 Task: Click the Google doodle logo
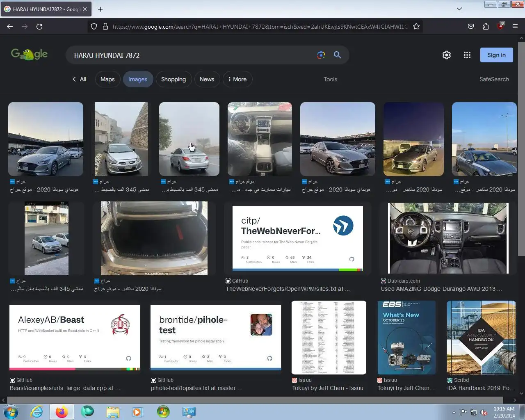pyautogui.click(x=29, y=54)
